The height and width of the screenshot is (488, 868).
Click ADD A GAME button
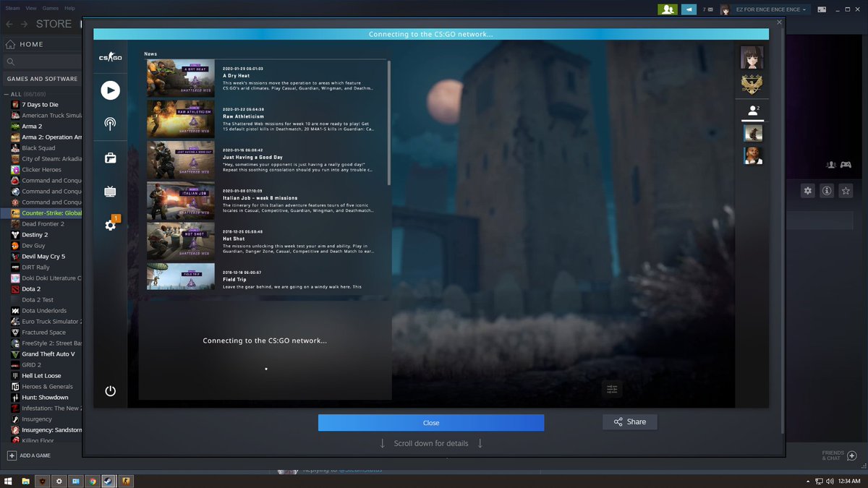[x=29, y=455]
